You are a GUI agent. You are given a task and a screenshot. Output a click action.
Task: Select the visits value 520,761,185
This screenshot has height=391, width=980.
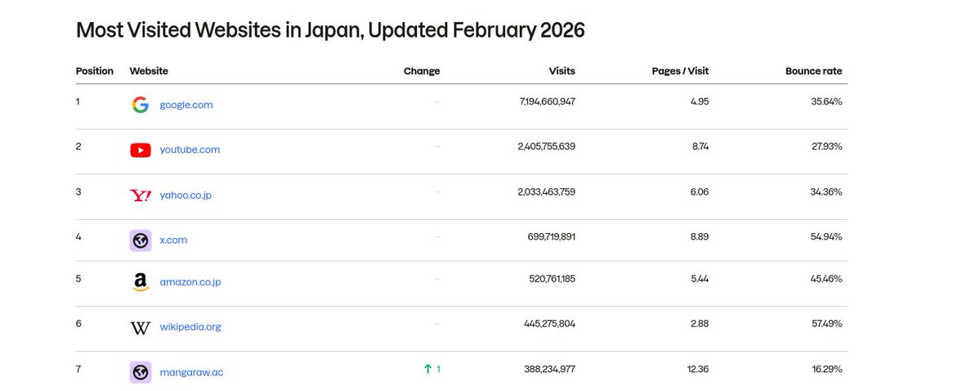pyautogui.click(x=553, y=279)
